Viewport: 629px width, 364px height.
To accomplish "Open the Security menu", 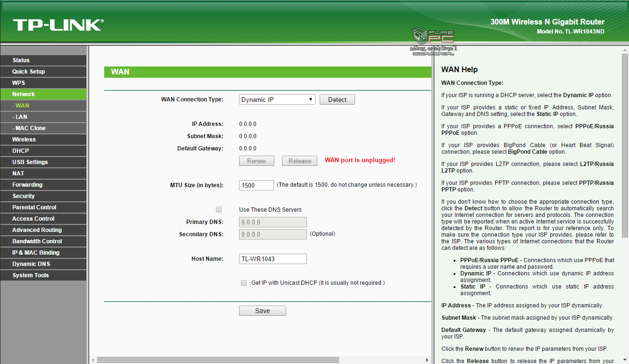I will pyautogui.click(x=43, y=196).
